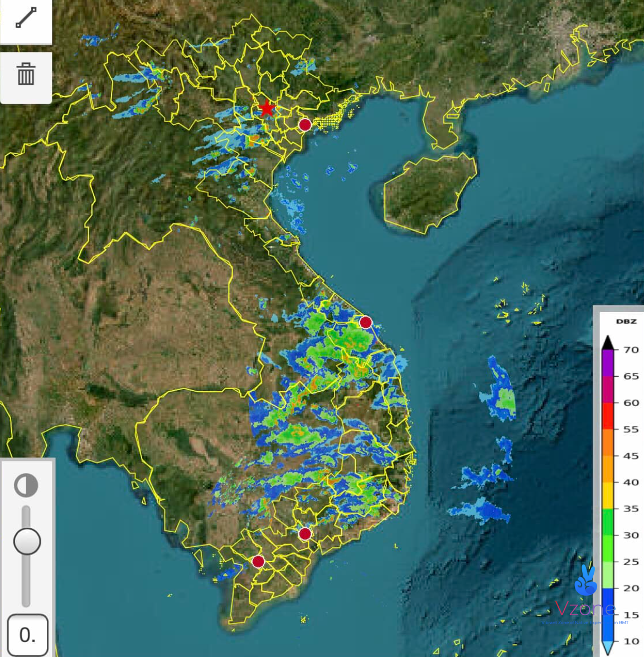Click the opacity slider handle

pyautogui.click(x=27, y=541)
